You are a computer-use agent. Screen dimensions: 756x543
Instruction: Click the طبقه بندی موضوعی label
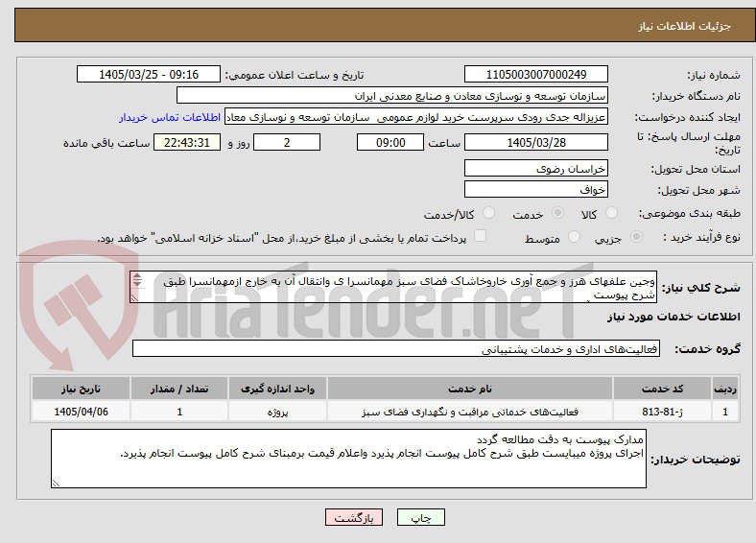[690, 213]
